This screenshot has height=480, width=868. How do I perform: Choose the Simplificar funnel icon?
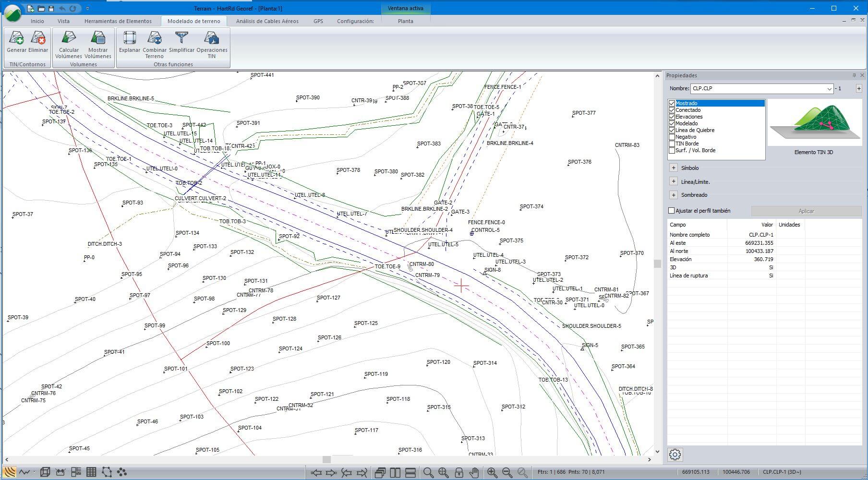click(x=181, y=38)
